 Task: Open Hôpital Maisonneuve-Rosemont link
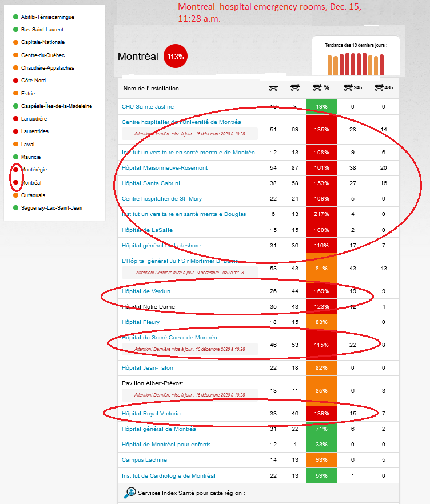coord(165,167)
